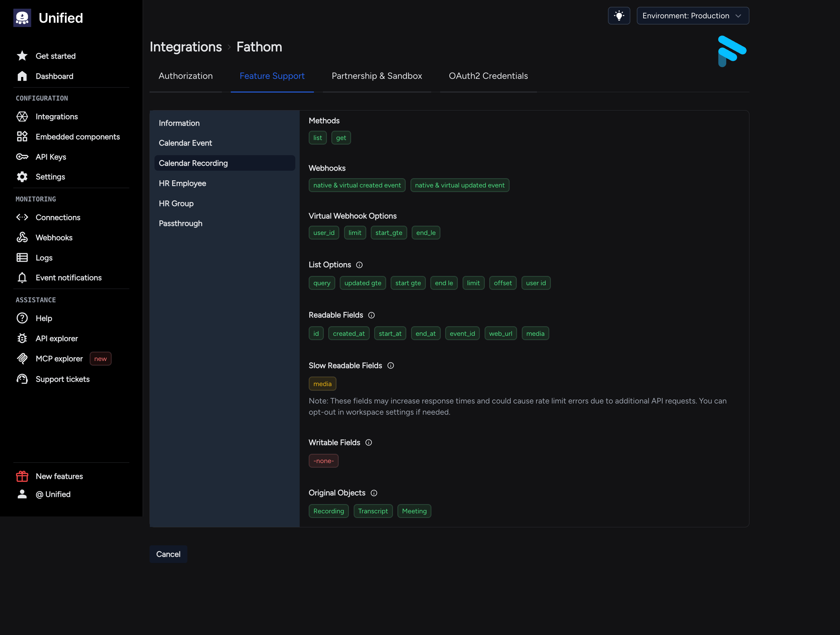The height and width of the screenshot is (635, 840).
Task: Open API explorer bug icon
Action: point(22,338)
